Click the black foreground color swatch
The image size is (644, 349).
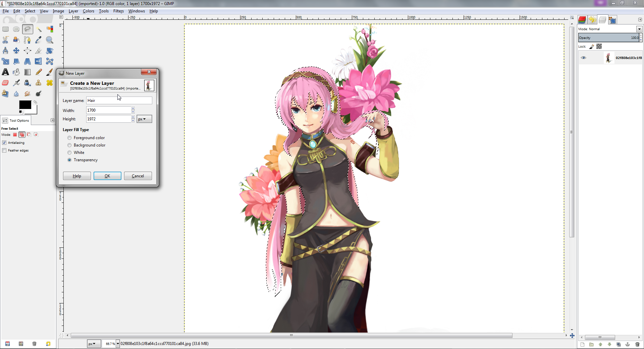[25, 105]
